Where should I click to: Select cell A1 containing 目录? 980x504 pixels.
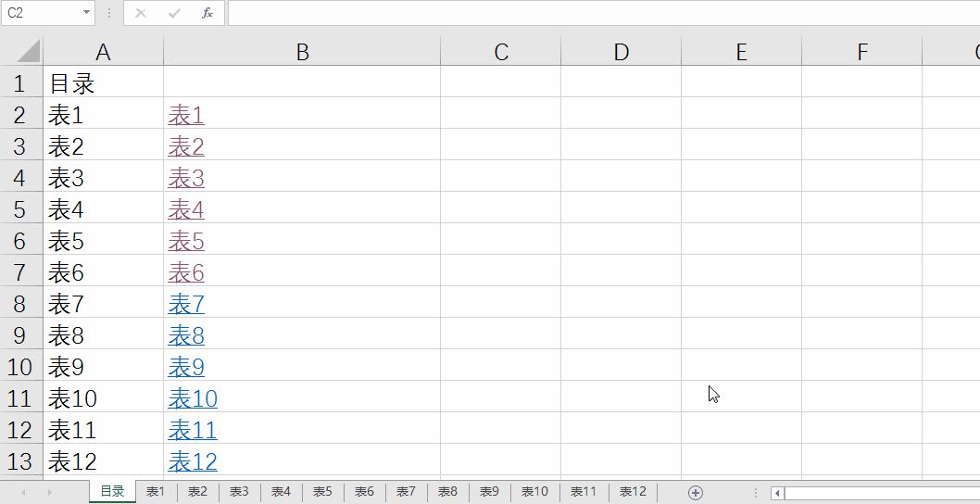(102, 83)
